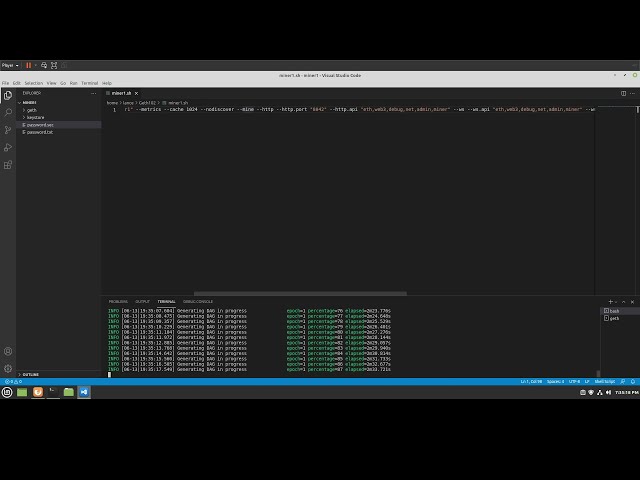The image size is (640, 480).
Task: Click the miner1.sh breadcrumb segment
Action: [178, 103]
